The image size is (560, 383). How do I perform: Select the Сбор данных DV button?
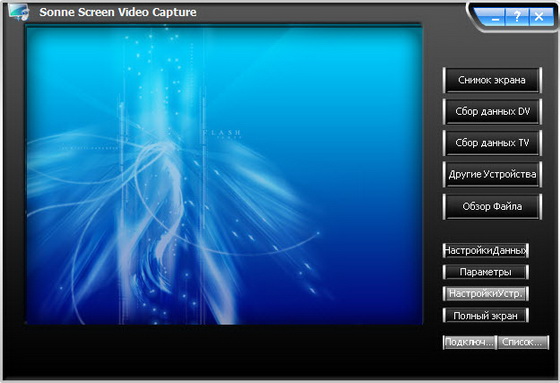(x=492, y=111)
